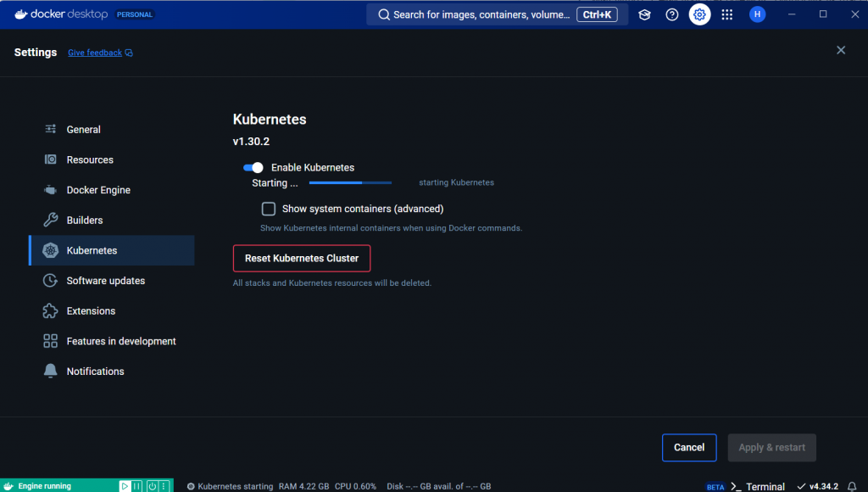Click the v4.34.2 version label

[x=824, y=486]
